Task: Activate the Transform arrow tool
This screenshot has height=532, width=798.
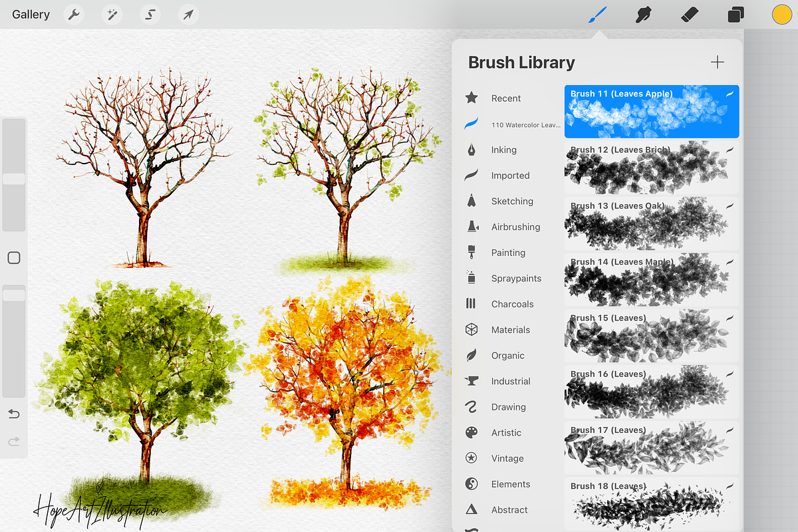Action: (x=188, y=15)
